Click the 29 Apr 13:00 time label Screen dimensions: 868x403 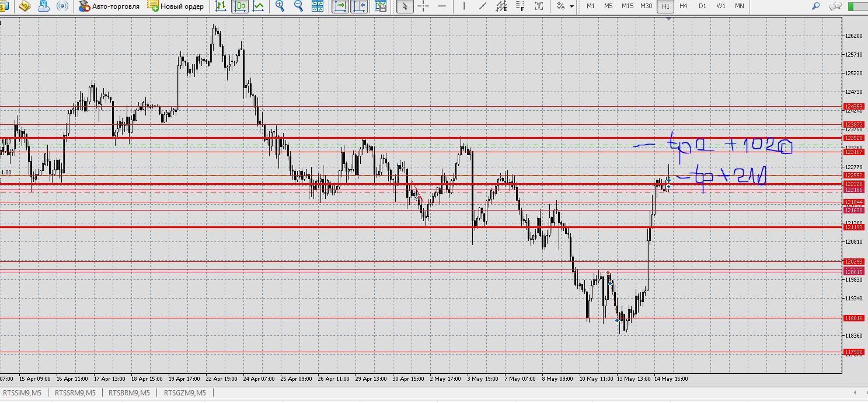pyautogui.click(x=371, y=379)
